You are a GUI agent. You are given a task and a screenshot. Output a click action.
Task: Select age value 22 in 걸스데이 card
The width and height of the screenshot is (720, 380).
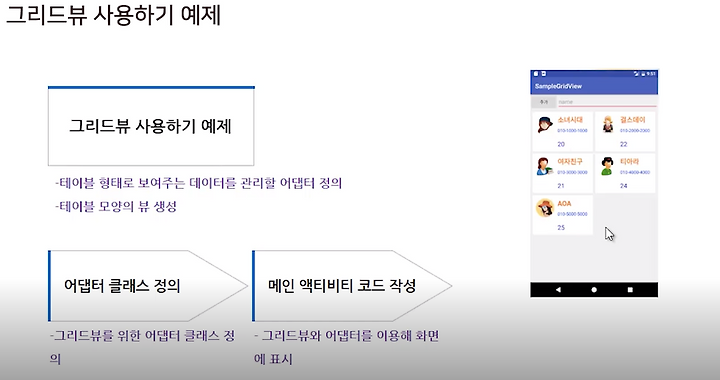pos(624,144)
